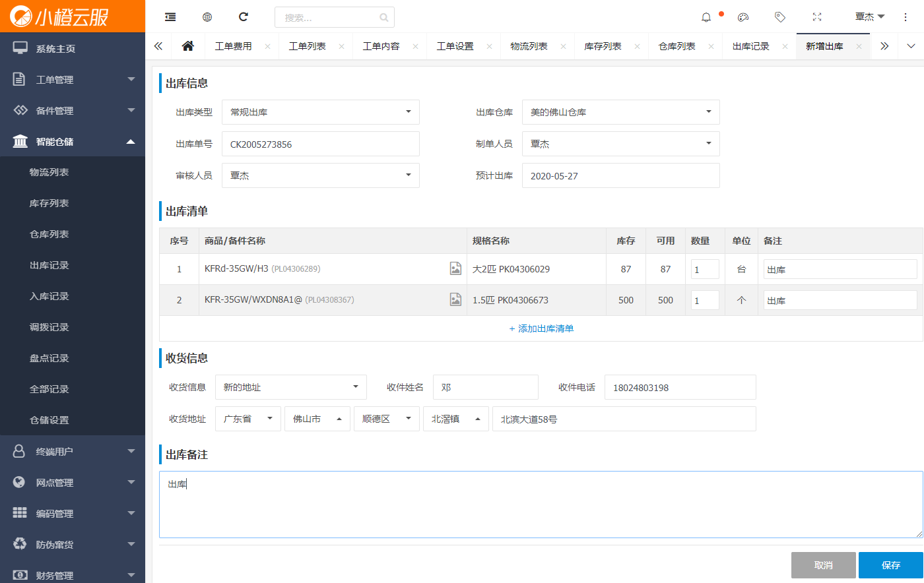Open the 北滘镇 town dropdown
The image size is (924, 583).
pyautogui.click(x=456, y=419)
